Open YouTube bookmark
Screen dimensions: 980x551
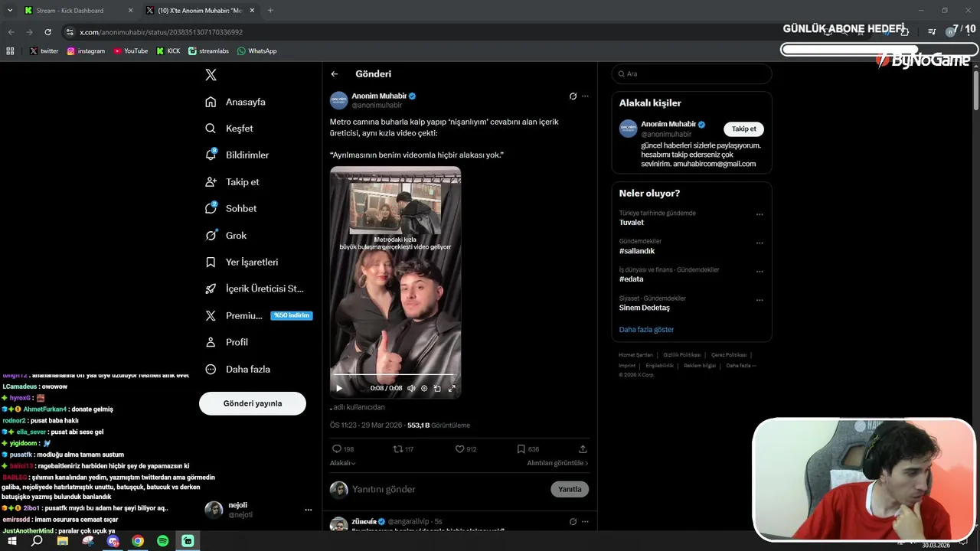point(130,51)
